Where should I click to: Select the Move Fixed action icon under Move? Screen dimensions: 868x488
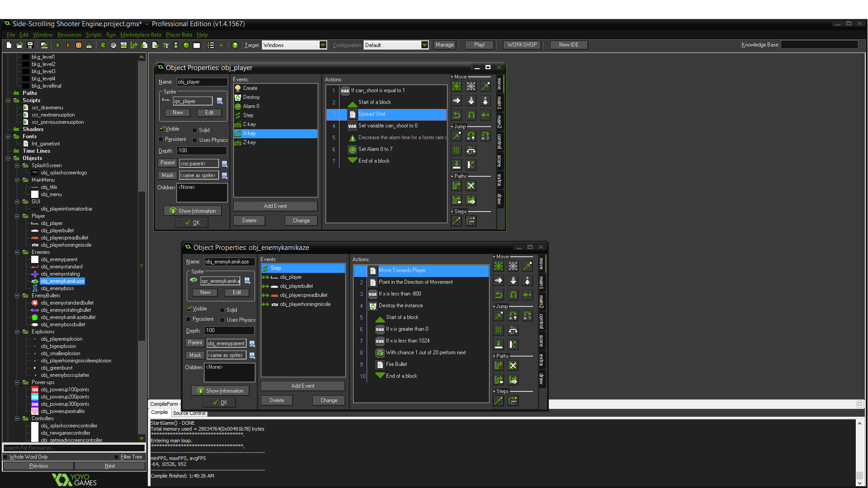point(456,86)
